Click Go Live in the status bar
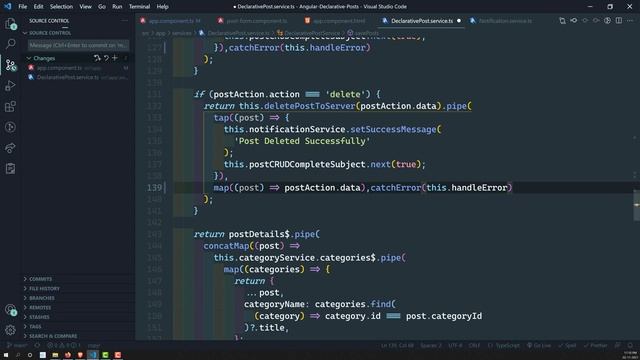640x360 pixels. pyautogui.click(x=539, y=345)
